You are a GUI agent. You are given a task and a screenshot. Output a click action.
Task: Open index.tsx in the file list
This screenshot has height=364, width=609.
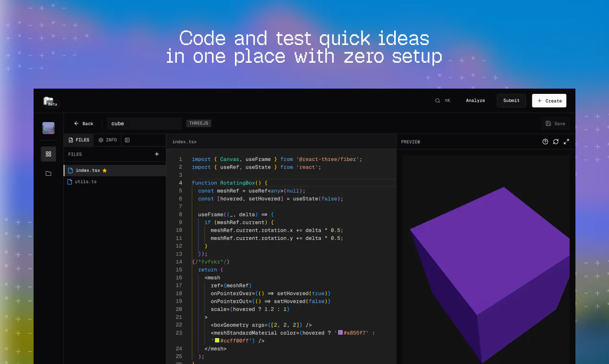[x=115, y=171]
